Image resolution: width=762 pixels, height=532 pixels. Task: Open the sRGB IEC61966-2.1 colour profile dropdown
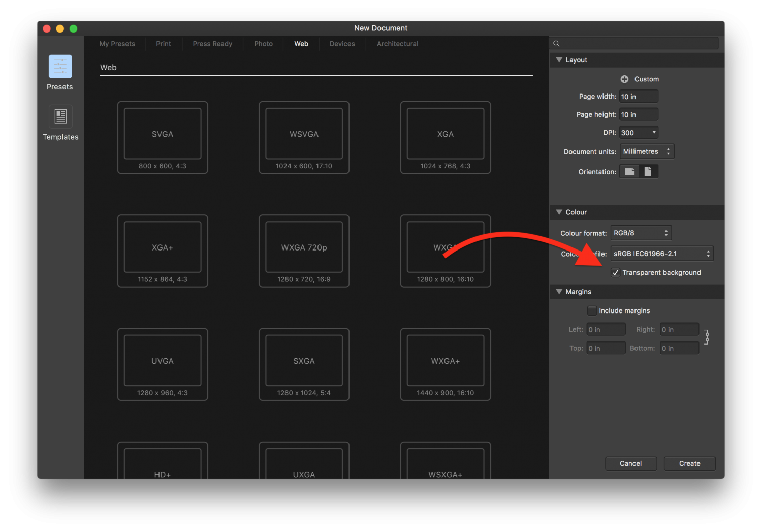click(x=661, y=253)
